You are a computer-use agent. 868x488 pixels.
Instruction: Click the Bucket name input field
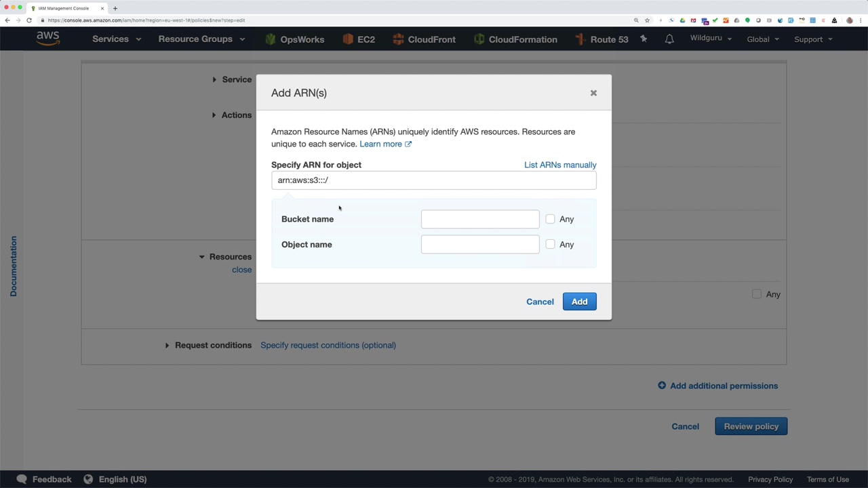(480, 219)
